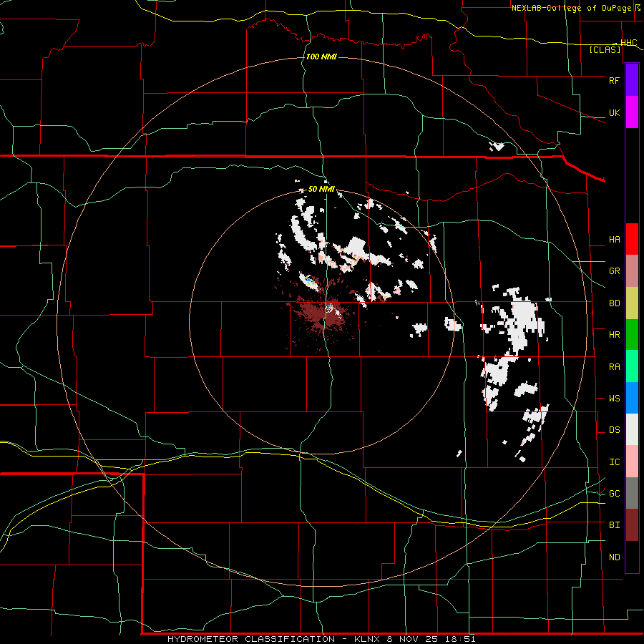This screenshot has height=644, width=644.
Task: Click the ND black legend swatch
Action: 632,557
